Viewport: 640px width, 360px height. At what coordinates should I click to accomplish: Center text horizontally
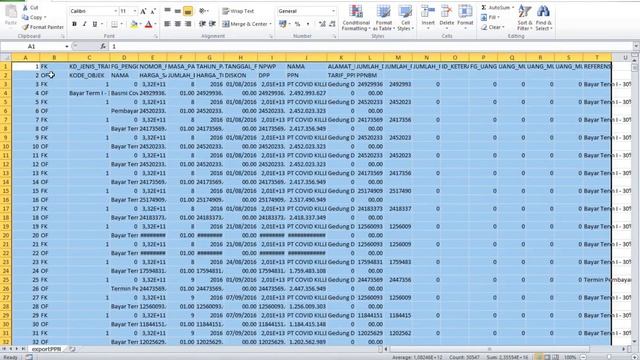pyautogui.click(x=178, y=24)
